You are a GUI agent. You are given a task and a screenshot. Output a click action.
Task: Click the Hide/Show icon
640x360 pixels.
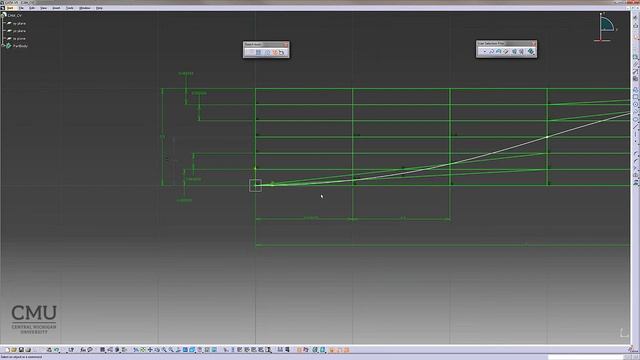(x=207, y=350)
